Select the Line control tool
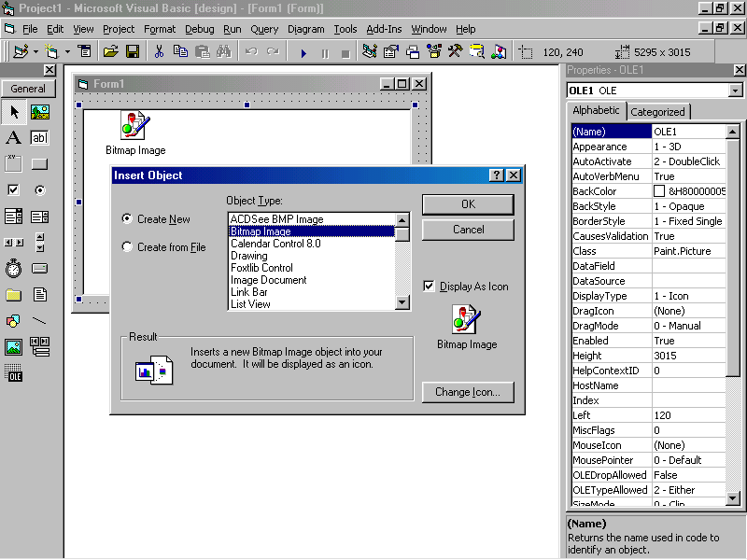Image resolution: width=747 pixels, height=560 pixels. point(40,321)
